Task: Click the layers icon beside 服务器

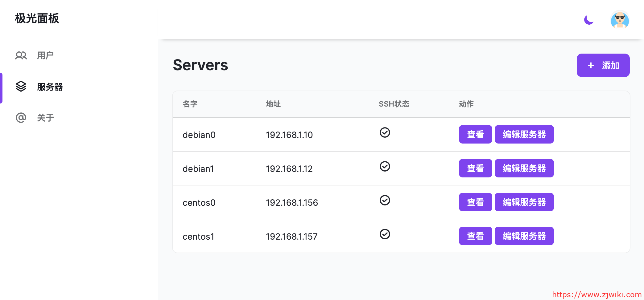Action: click(21, 87)
